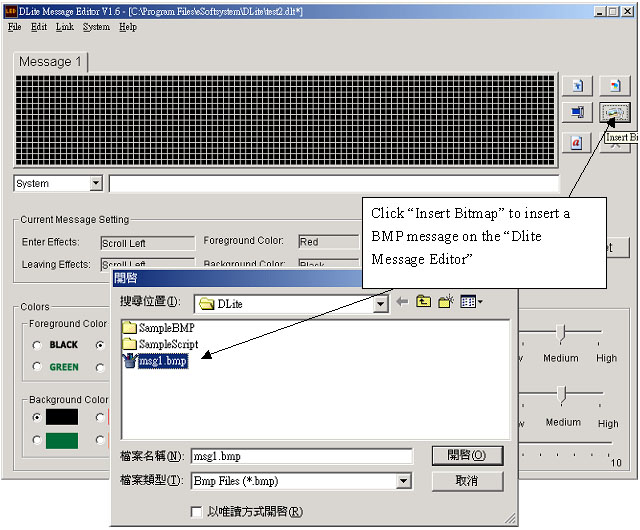
Task: Go back using the arrow in Open dialog
Action: (402, 302)
